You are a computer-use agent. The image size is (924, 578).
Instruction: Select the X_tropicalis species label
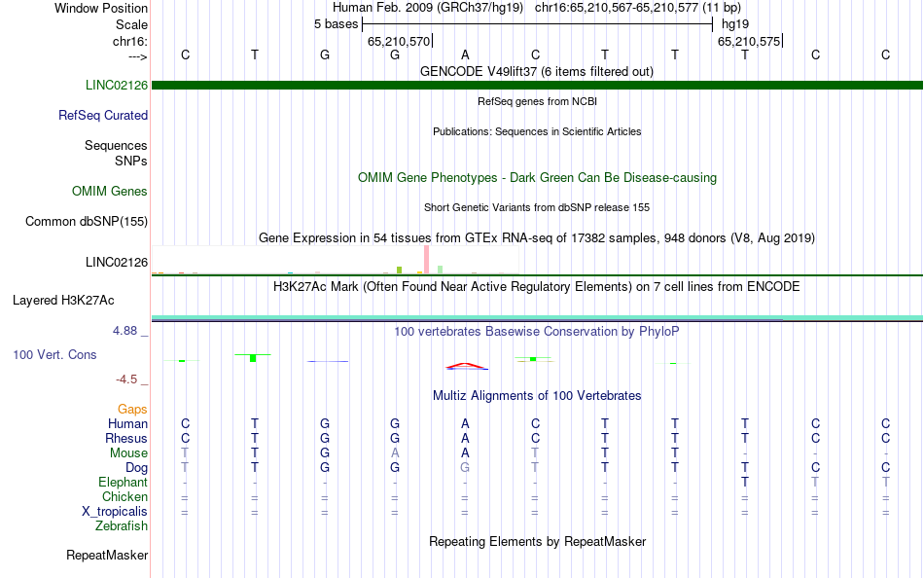coord(115,512)
